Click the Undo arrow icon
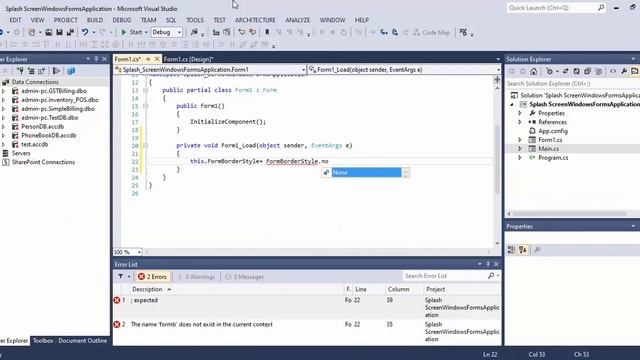This screenshot has height=360, width=640. point(84,32)
